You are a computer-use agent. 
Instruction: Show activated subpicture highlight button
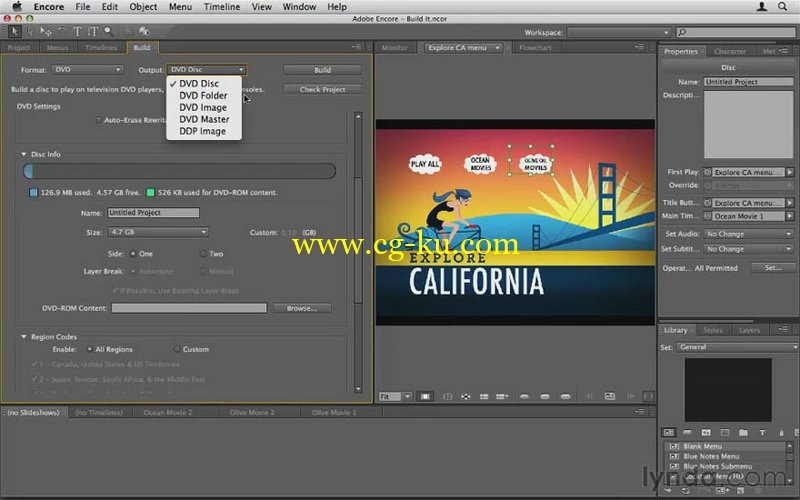click(565, 396)
